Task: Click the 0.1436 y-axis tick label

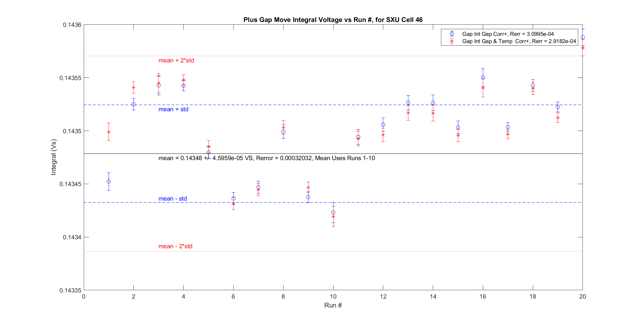Action: tap(72, 25)
